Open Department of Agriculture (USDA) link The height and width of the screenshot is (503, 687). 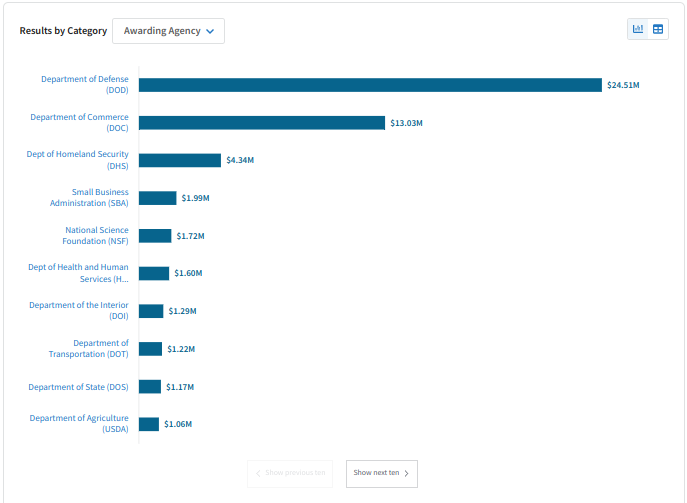point(79,424)
